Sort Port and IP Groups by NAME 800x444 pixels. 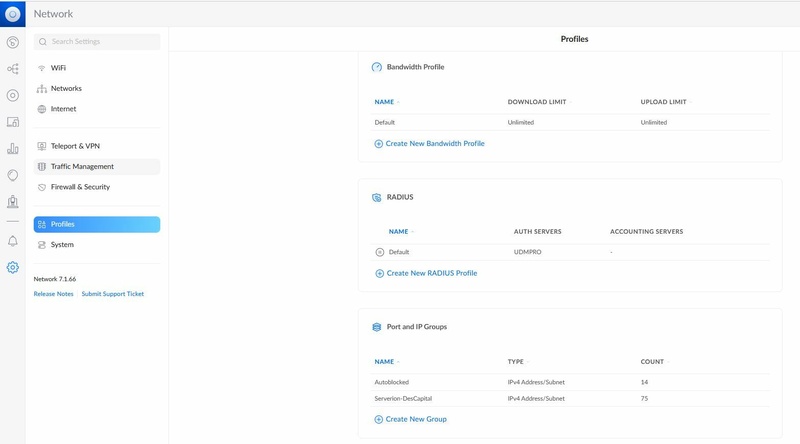click(384, 362)
